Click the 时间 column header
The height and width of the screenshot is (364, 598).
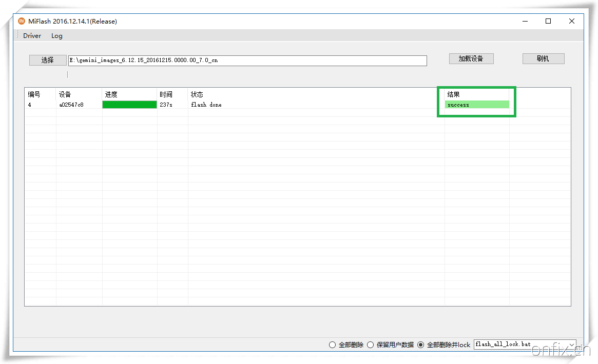[166, 94]
